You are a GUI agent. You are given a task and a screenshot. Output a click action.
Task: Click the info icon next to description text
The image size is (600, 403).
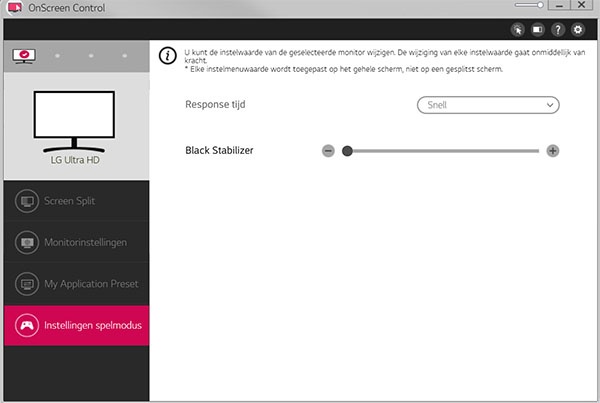point(168,56)
